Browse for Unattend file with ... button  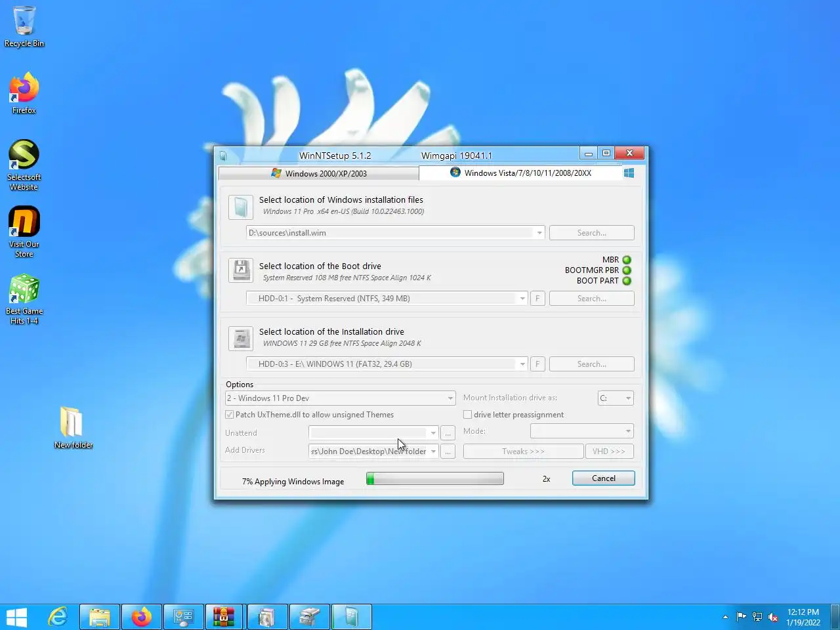[448, 433]
